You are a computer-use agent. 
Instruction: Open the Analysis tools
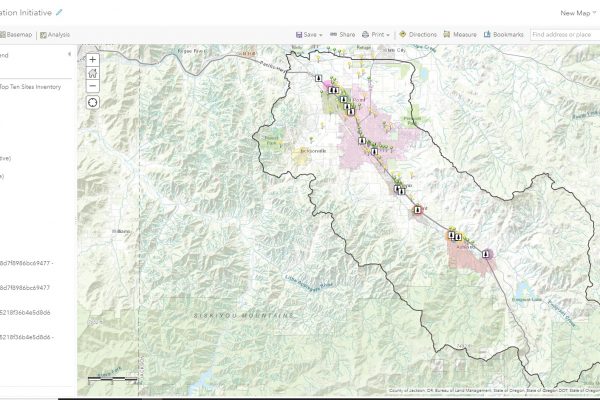pyautogui.click(x=55, y=35)
